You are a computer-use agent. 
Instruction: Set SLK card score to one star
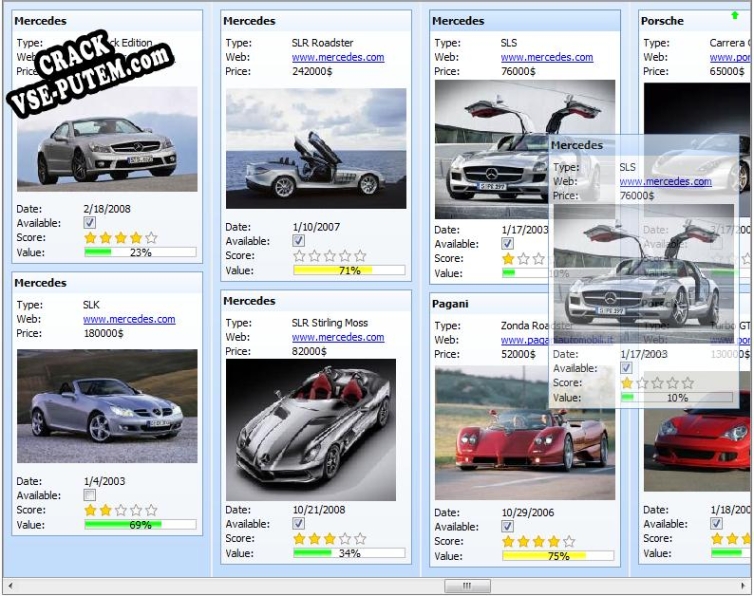90,510
